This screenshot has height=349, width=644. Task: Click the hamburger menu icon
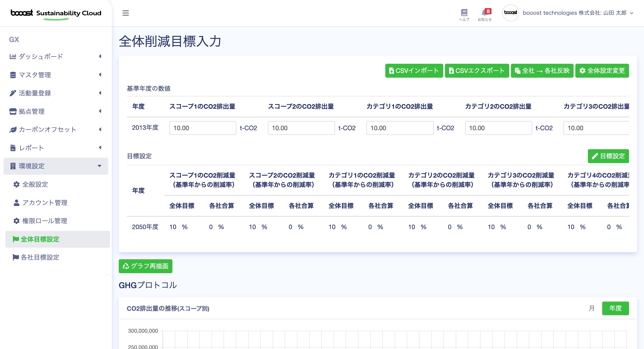point(125,13)
